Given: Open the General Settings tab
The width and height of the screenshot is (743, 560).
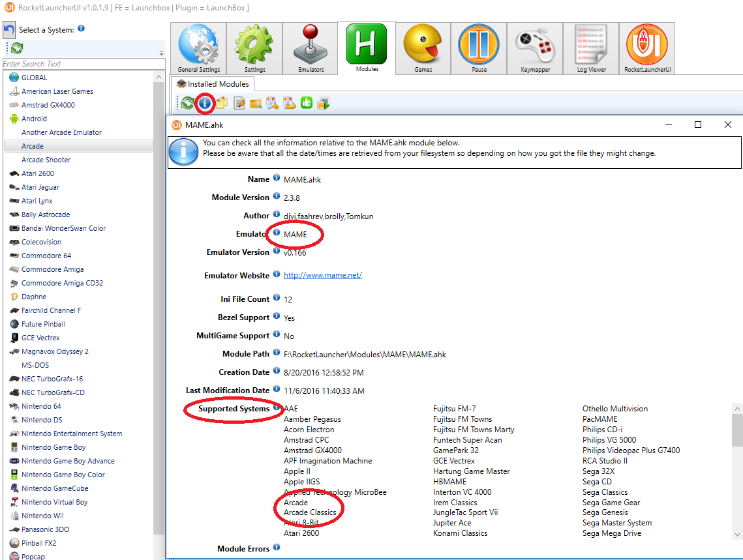Looking at the screenshot, I should pos(198,49).
